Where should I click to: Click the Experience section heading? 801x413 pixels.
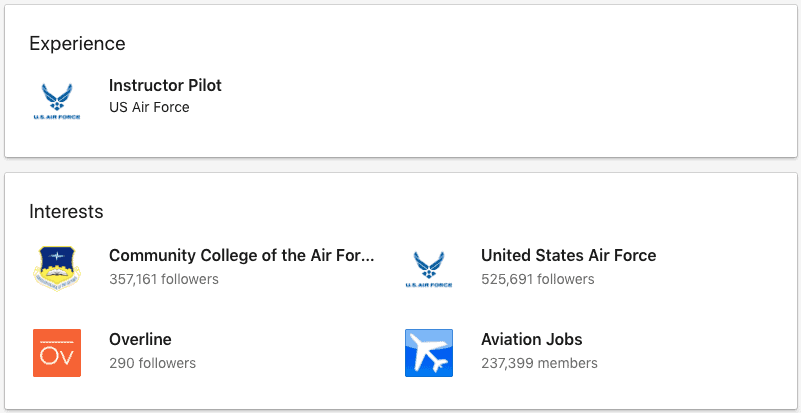pyautogui.click(x=77, y=44)
